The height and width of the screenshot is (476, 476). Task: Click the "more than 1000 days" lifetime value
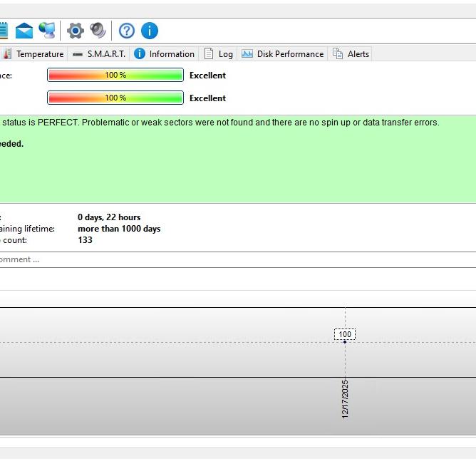119,229
